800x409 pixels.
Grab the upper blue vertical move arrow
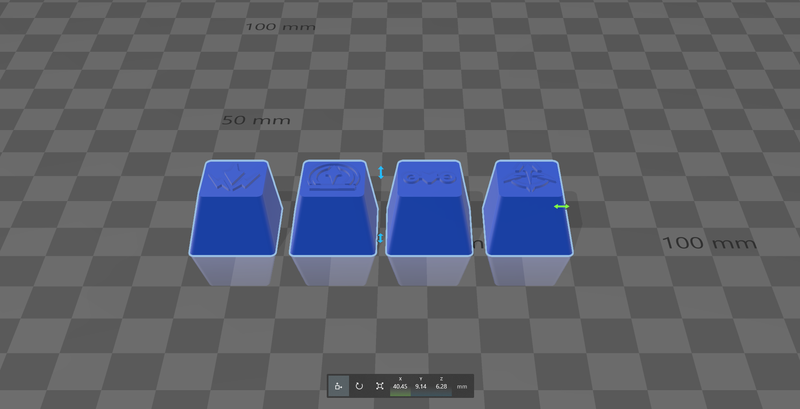[x=381, y=172]
